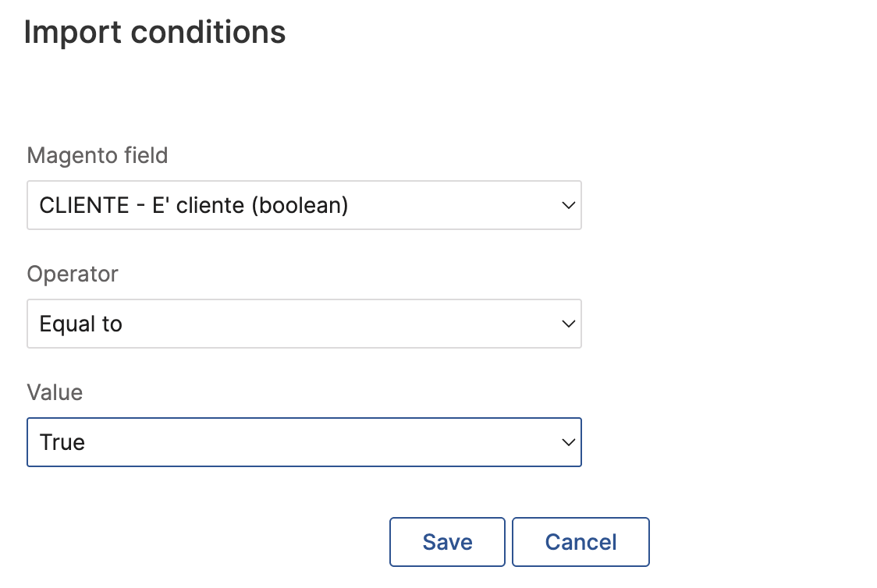Open the Magento field dropdown
Screen dimensions: 877x588
click(304, 205)
